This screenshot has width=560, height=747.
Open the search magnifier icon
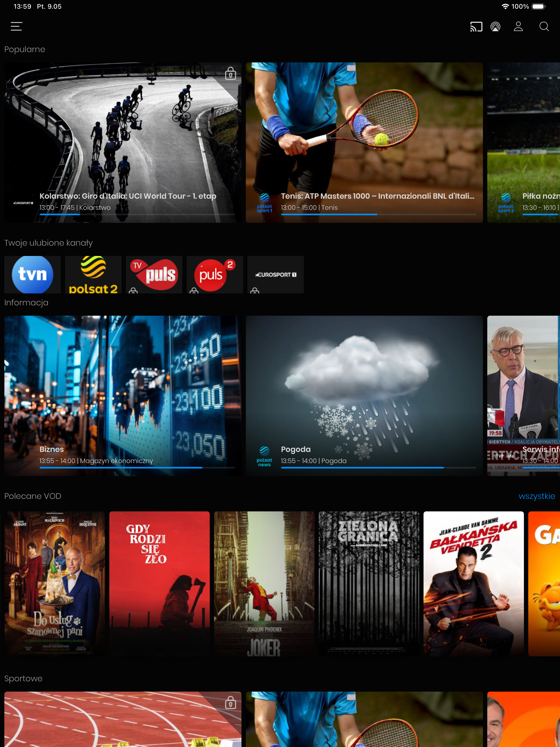tap(544, 26)
